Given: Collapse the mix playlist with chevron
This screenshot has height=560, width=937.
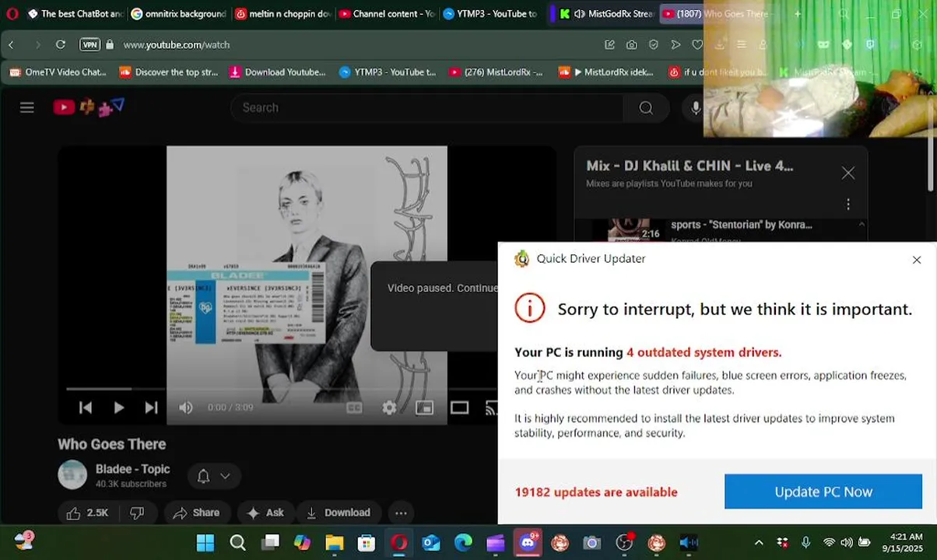Looking at the screenshot, I should 862,225.
